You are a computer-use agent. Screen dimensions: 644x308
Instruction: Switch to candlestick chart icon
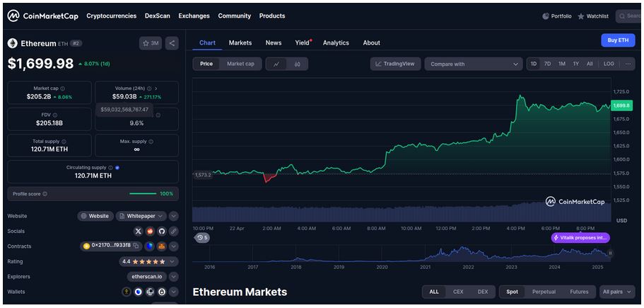[x=298, y=64]
